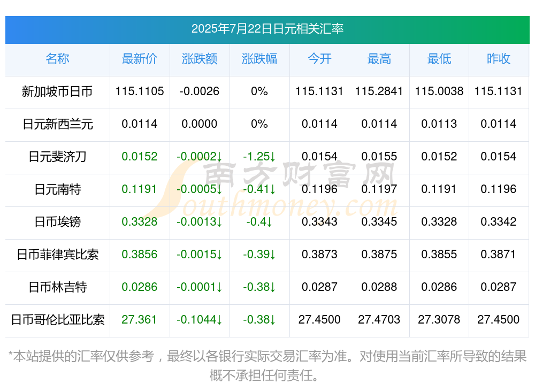Click opening value 0.3343
535x392 pixels.
pos(319,222)
